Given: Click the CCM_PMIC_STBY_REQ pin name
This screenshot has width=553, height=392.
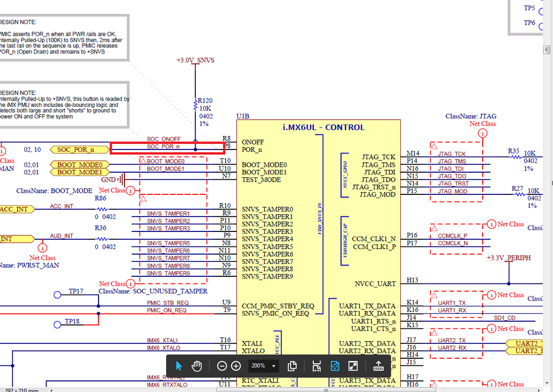Looking at the screenshot, I should point(278,306).
